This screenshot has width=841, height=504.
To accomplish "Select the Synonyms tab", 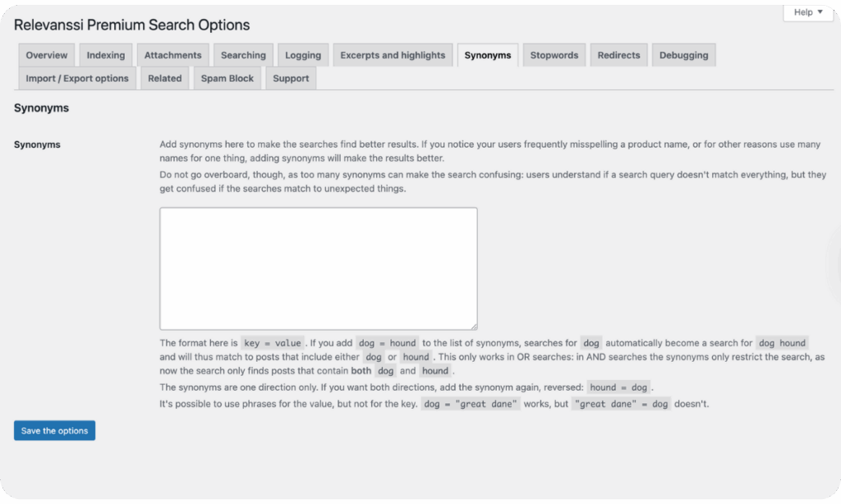I will pos(488,55).
